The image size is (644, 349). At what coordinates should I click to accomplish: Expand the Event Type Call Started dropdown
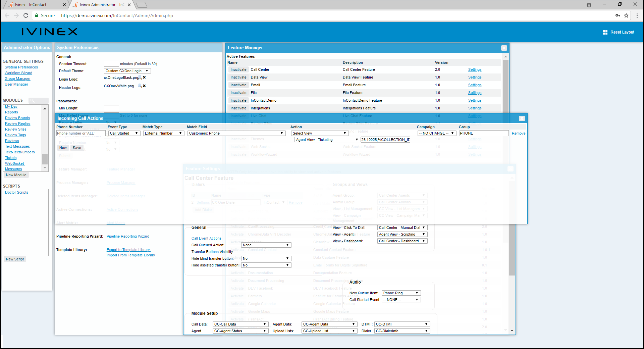coord(124,133)
